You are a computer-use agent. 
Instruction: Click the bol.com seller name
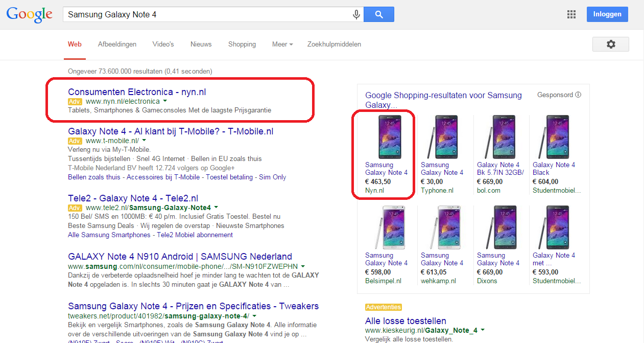489,190
